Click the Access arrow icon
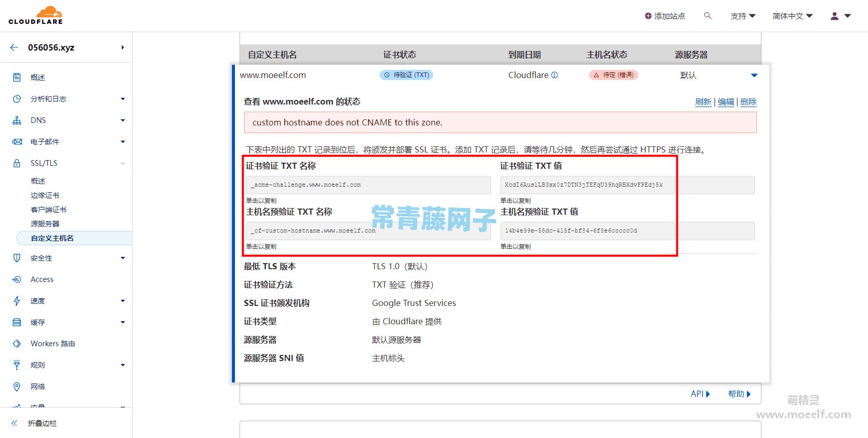Viewport: 868px width, 438px height. pos(17,279)
